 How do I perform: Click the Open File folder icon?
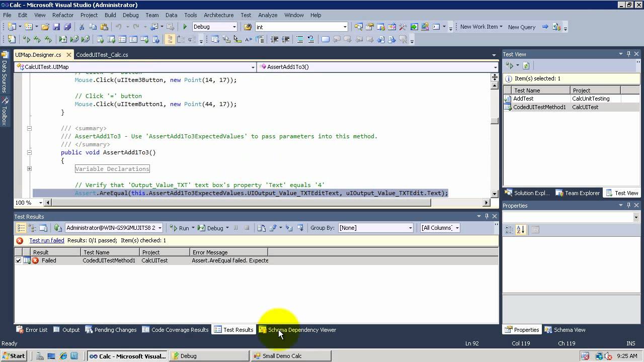pyautogui.click(x=45, y=27)
